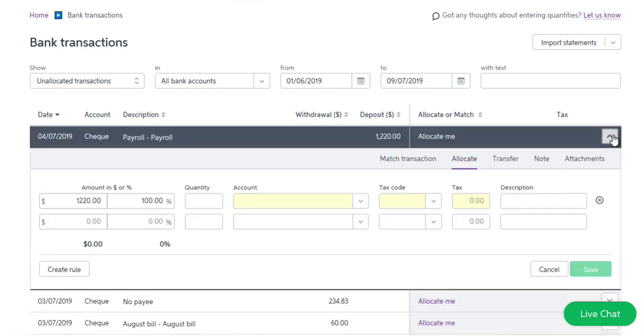Sort the Description column
The width and height of the screenshot is (644, 336).
coord(163,115)
